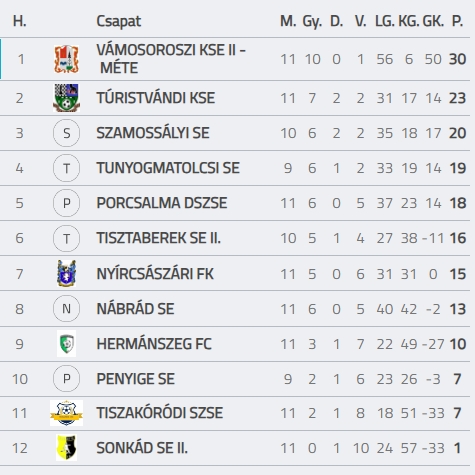Image resolution: width=475 pixels, height=475 pixels.
Task: Select the SONKÁD SE II. team name
Action: pyautogui.click(x=142, y=448)
